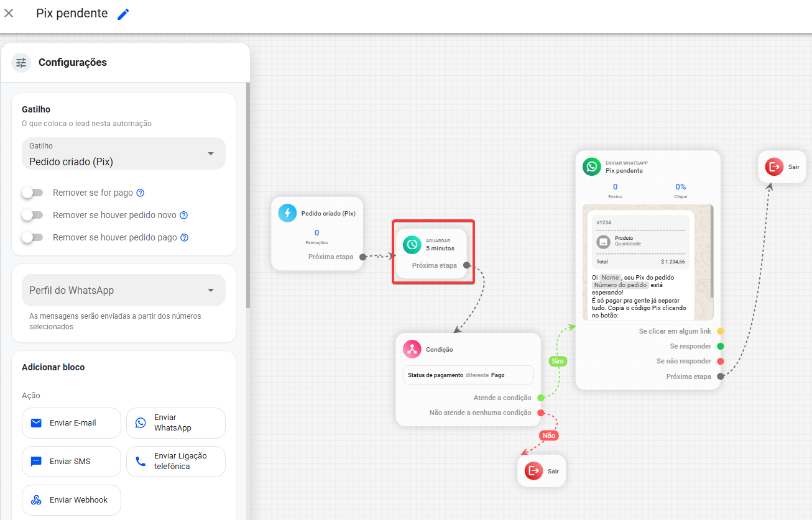Turn on Remover se houver pedido pago switch
The width and height of the screenshot is (812, 520).
(x=32, y=237)
